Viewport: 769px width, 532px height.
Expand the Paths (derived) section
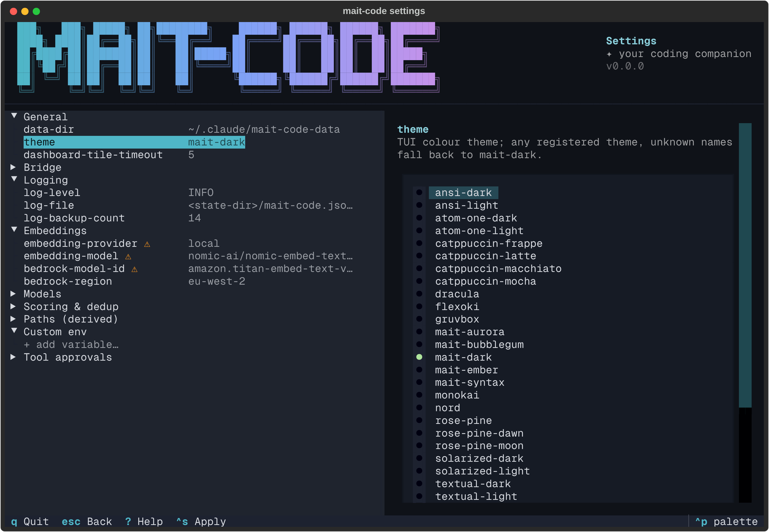pyautogui.click(x=13, y=319)
